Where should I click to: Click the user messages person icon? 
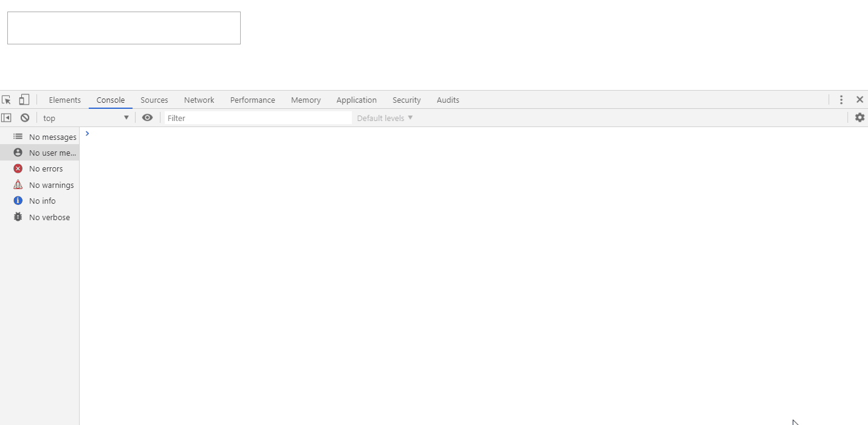18,153
